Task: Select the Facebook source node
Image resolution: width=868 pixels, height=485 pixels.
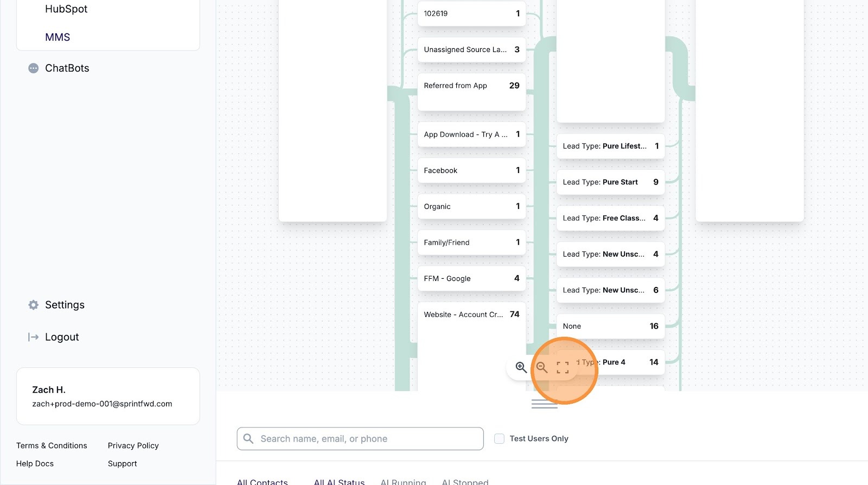Action: (x=471, y=170)
